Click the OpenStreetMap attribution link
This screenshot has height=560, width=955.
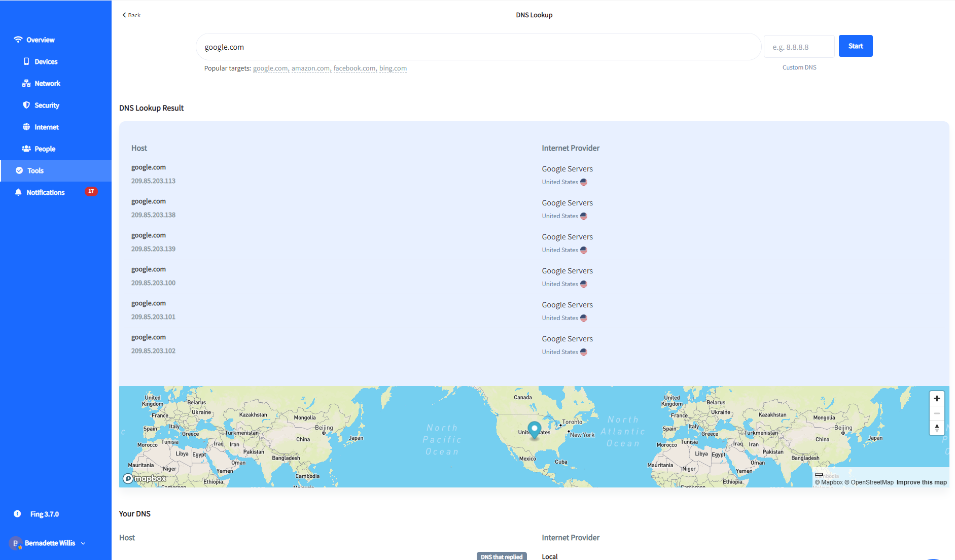(869, 482)
